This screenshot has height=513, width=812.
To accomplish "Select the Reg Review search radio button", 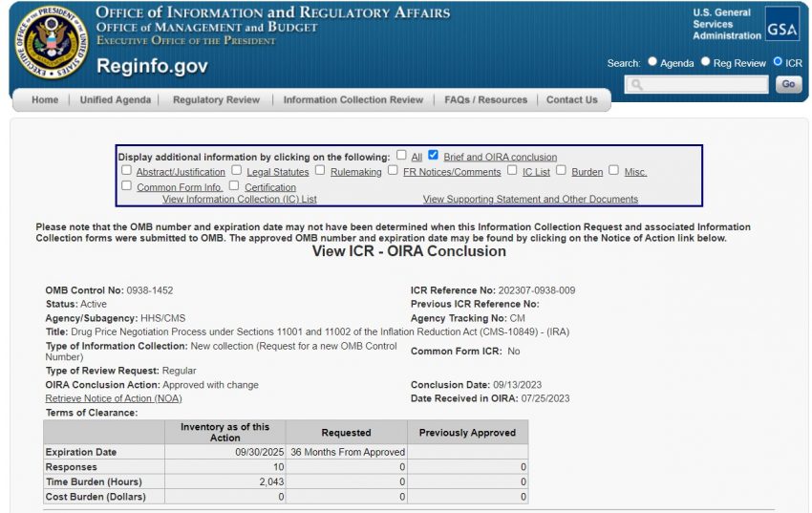I will coord(706,62).
